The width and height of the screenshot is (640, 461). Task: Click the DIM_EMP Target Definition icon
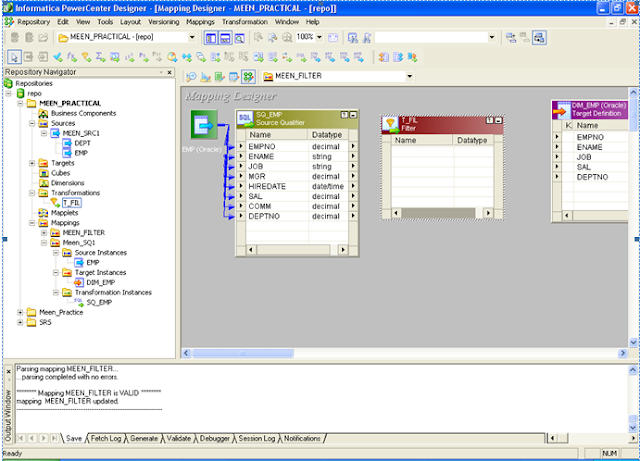(x=562, y=110)
